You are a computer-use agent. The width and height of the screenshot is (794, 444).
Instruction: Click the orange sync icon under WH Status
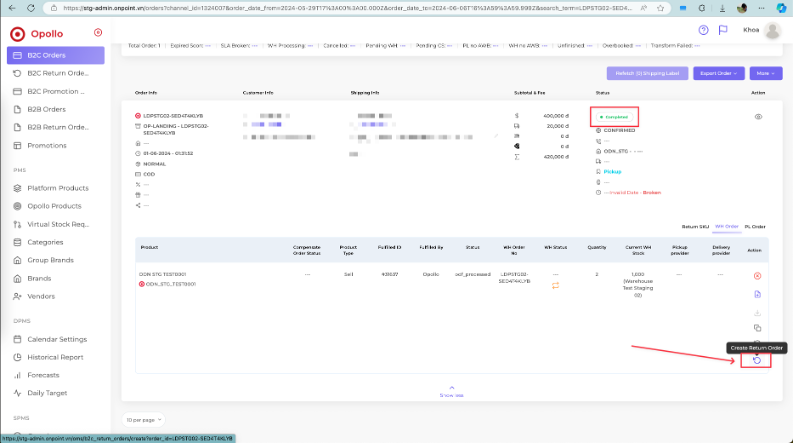click(555, 286)
